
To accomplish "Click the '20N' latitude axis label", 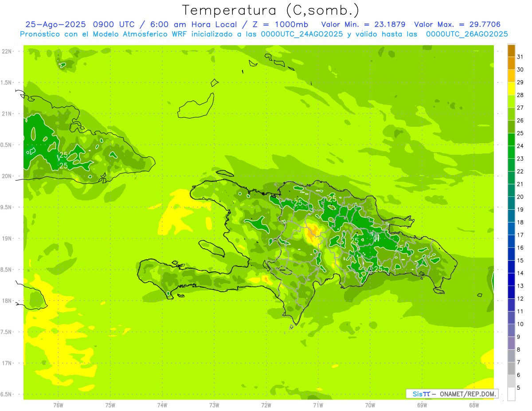I will click(6, 176).
